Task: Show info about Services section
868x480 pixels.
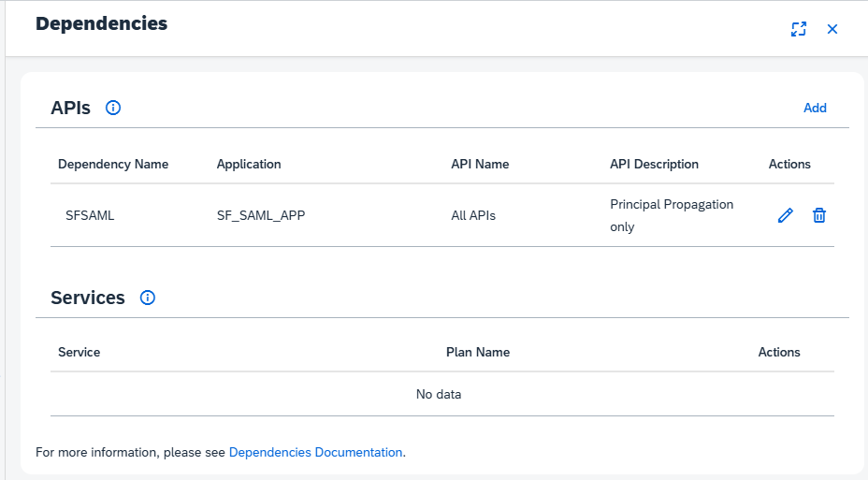Action: 148,298
